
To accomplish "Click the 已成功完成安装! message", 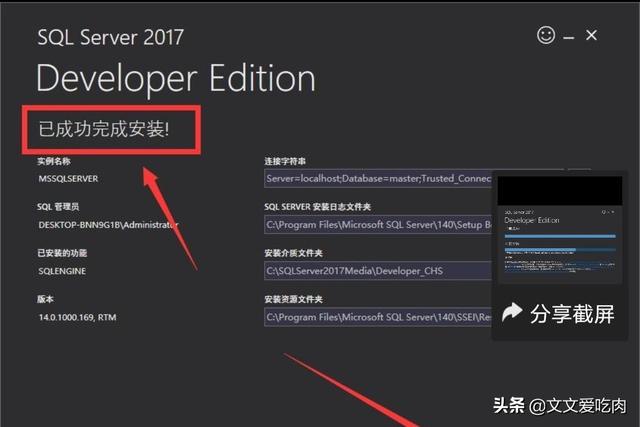I will [x=104, y=129].
